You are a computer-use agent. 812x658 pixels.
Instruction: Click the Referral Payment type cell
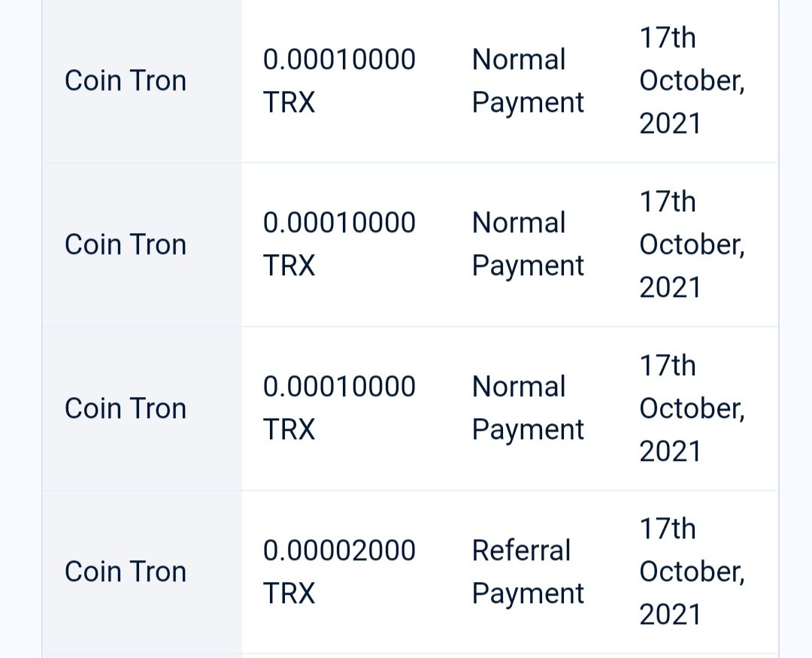pos(528,572)
